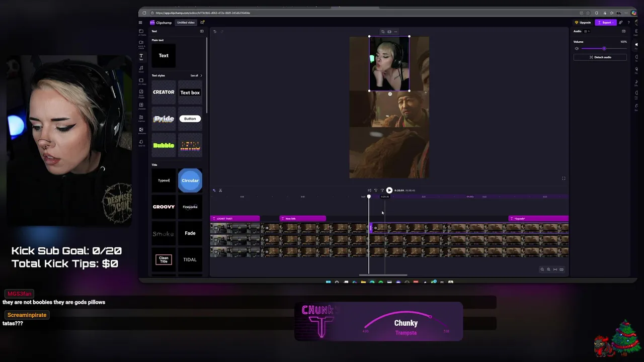Select the *Squeak* text clip
The height and width of the screenshot is (362, 644).
point(539,219)
